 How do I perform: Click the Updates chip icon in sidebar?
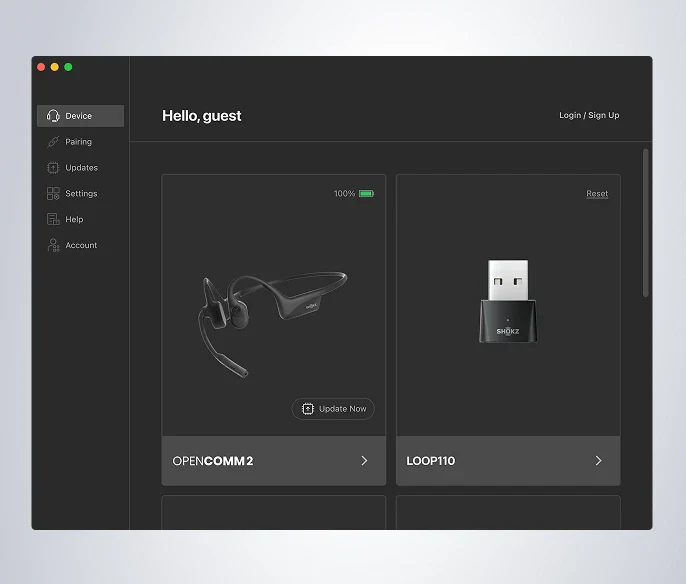pyautogui.click(x=53, y=168)
